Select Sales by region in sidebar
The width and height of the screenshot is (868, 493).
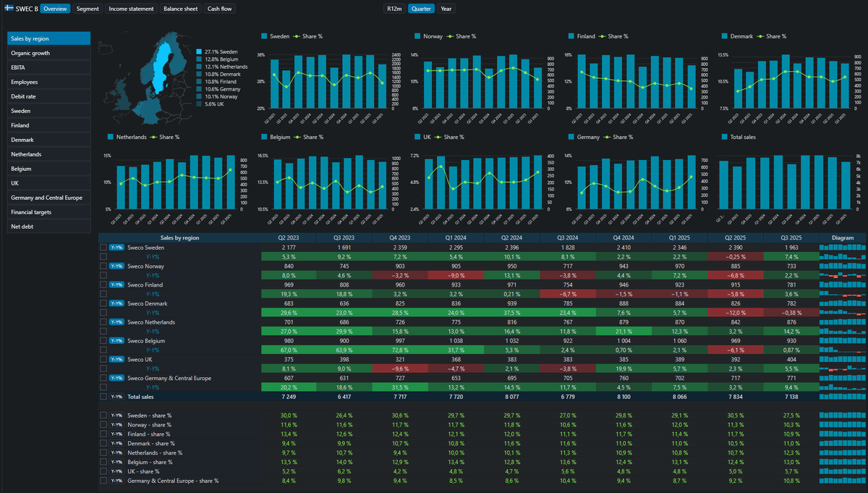pyautogui.click(x=49, y=38)
